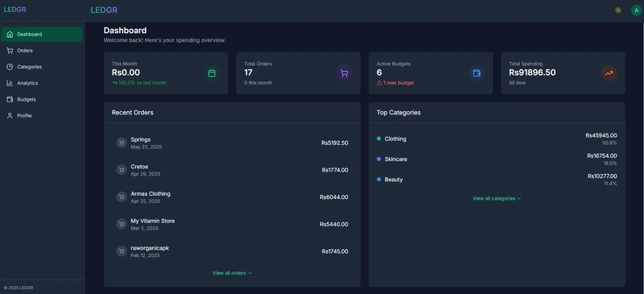Click the Mar 2, 2025 order date
644x294 pixels.
click(x=144, y=228)
